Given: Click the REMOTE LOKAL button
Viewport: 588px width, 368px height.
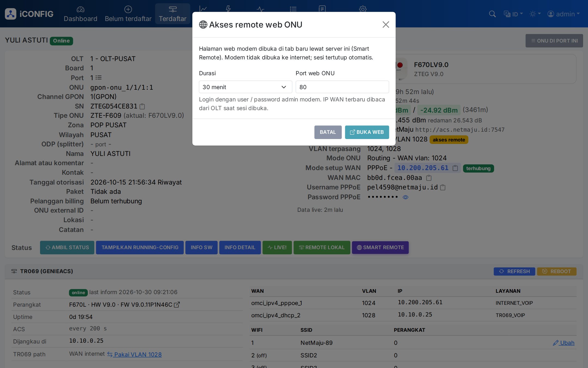Looking at the screenshot, I should (x=322, y=248).
